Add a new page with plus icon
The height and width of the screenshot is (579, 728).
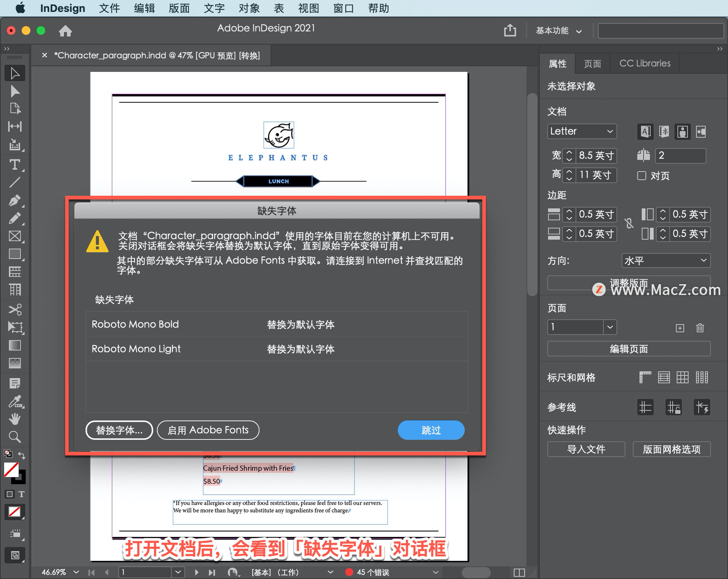(680, 328)
